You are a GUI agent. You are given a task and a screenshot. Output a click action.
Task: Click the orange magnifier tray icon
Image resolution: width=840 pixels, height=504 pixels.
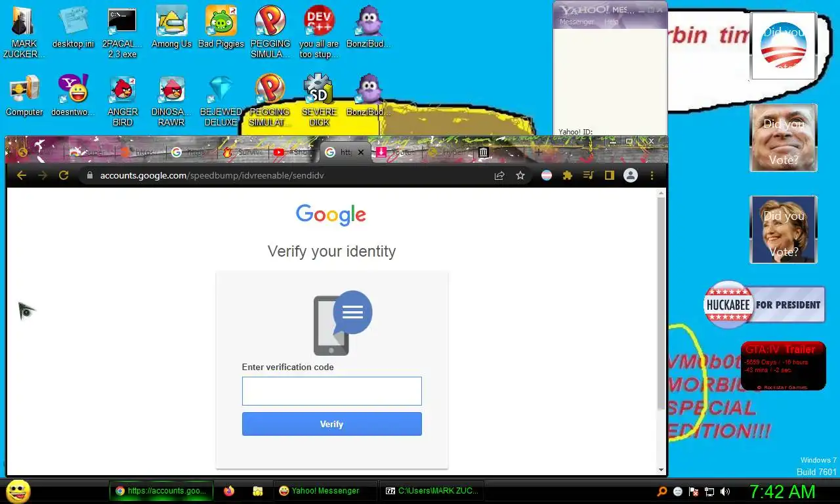pyautogui.click(x=662, y=491)
